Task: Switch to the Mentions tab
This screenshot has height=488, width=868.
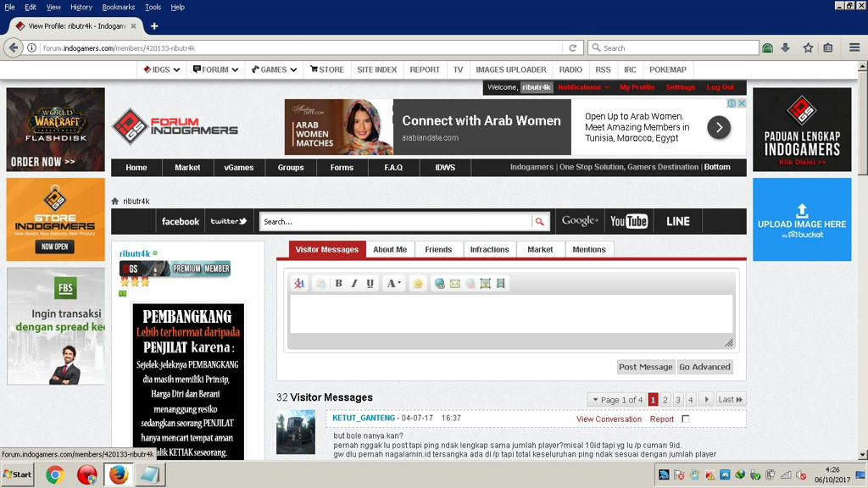Action: pos(589,250)
